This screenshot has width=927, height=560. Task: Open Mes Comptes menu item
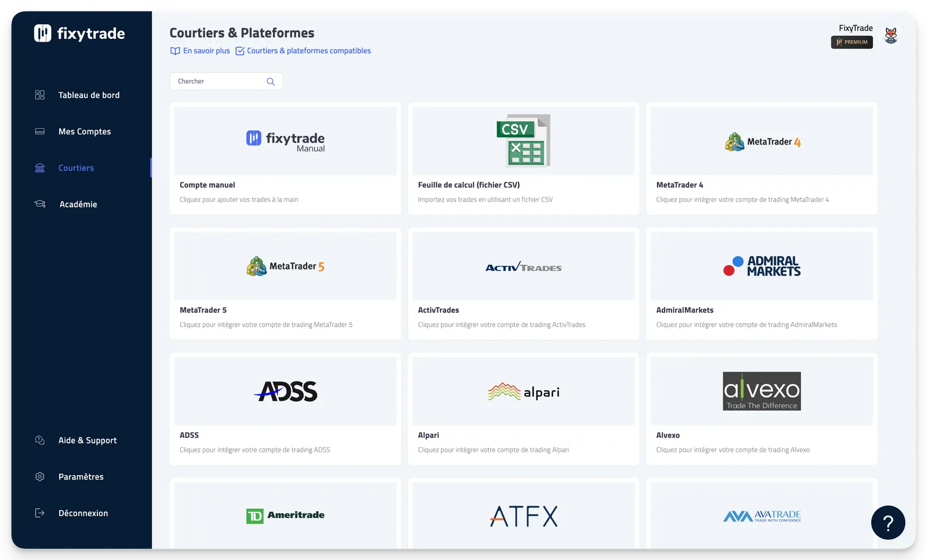[85, 131]
